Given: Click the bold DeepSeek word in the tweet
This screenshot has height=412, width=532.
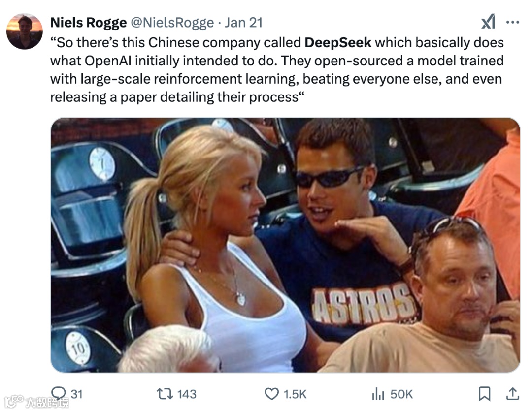Looking at the screenshot, I should coord(338,43).
